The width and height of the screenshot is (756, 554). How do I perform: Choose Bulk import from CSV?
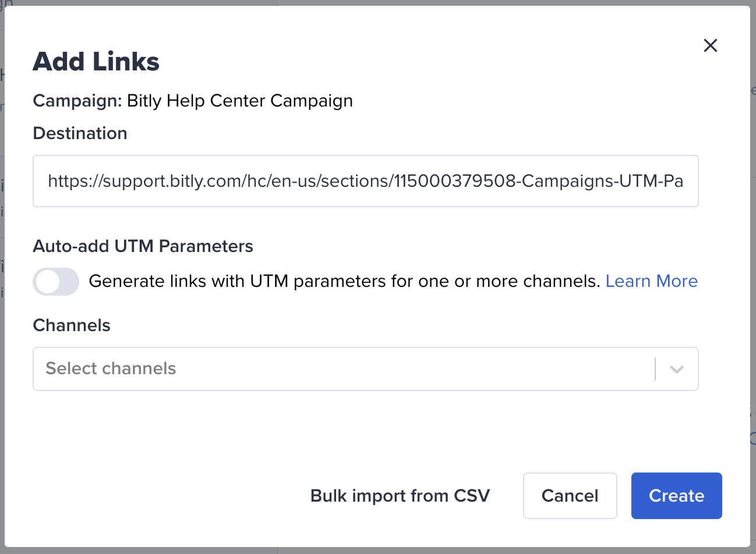click(x=400, y=496)
